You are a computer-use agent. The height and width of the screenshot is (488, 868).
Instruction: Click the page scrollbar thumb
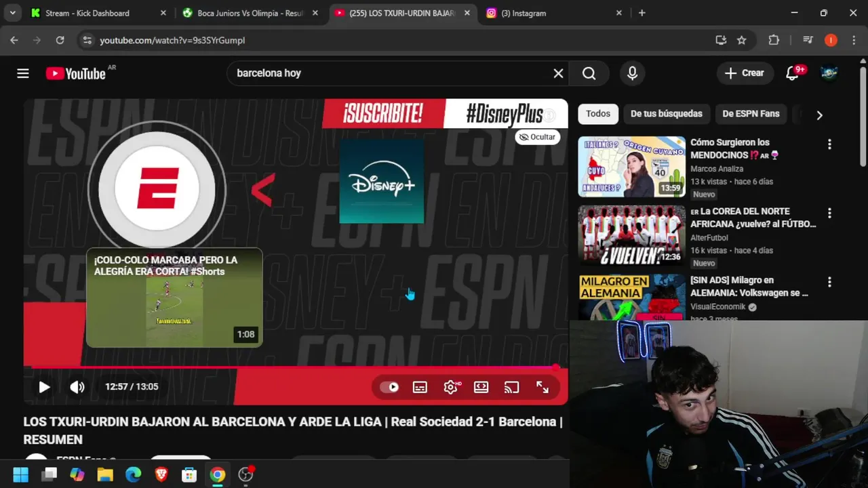pyautogui.click(x=863, y=115)
